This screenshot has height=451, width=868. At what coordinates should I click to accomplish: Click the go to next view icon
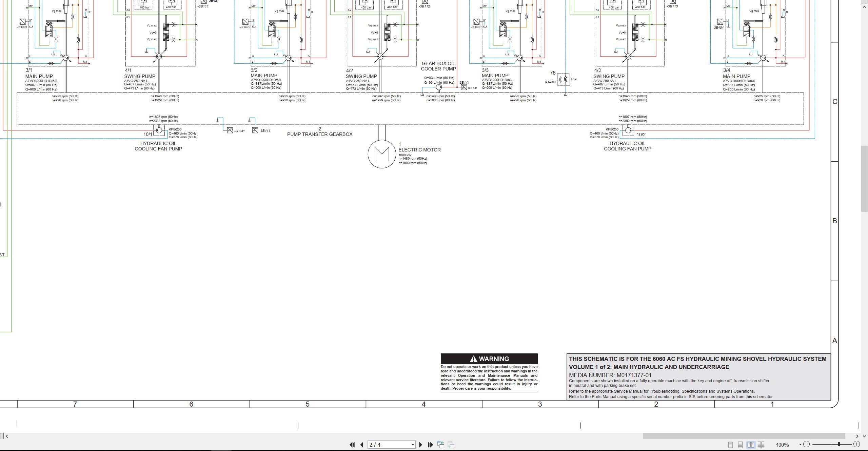click(451, 445)
